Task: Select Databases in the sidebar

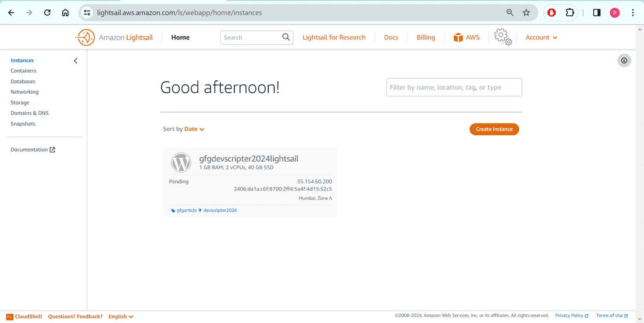Action: [23, 81]
